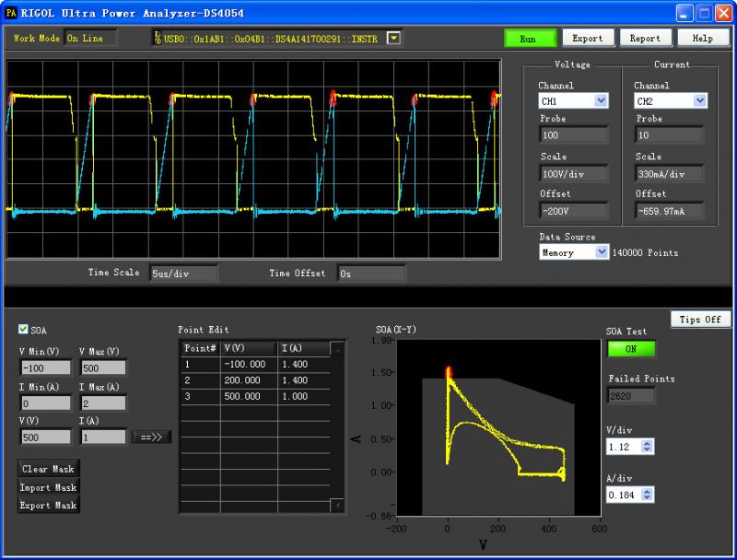Click the V/div stepper arrows

pyautogui.click(x=646, y=446)
